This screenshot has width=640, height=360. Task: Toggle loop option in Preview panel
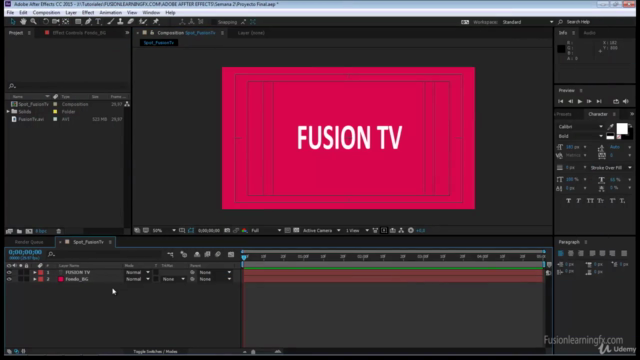[616, 101]
